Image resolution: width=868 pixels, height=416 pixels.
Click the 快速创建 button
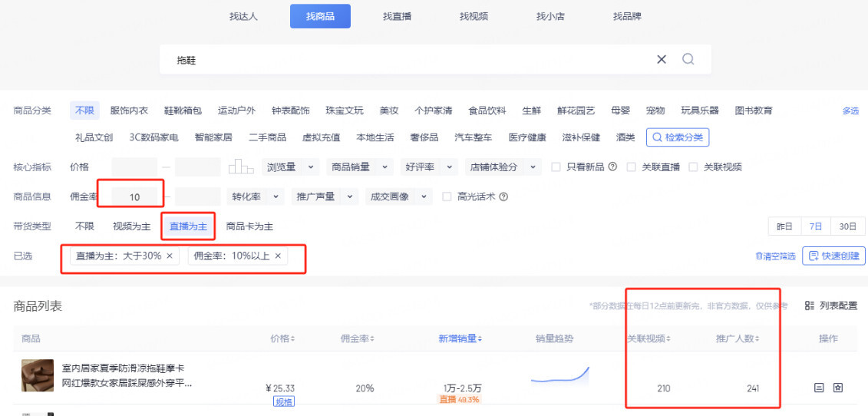click(833, 256)
